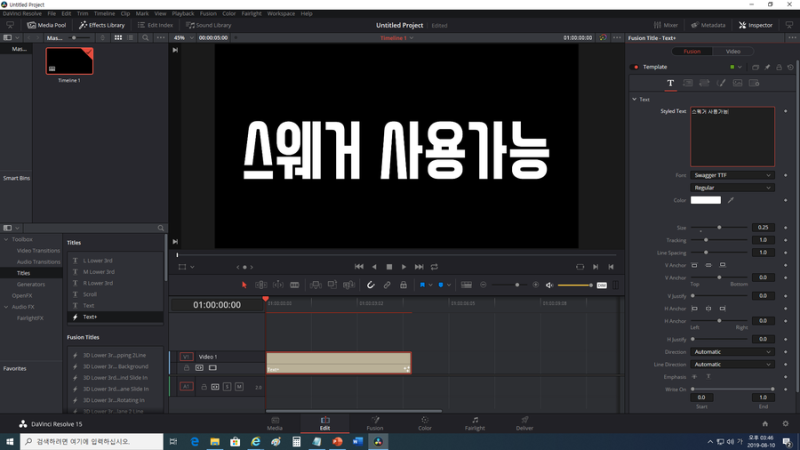
Task: Select the Timeline 1 thumbnail
Action: tap(69, 61)
